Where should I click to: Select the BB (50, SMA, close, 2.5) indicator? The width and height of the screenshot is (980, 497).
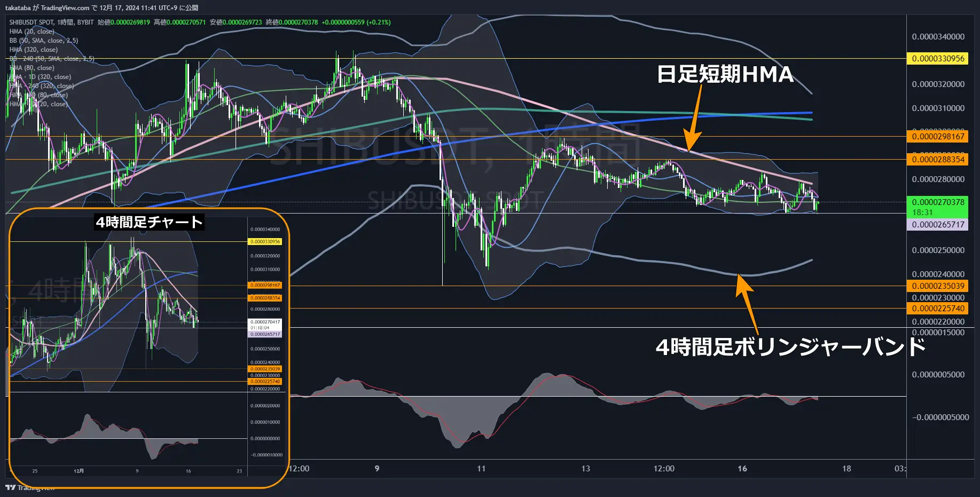44,41
